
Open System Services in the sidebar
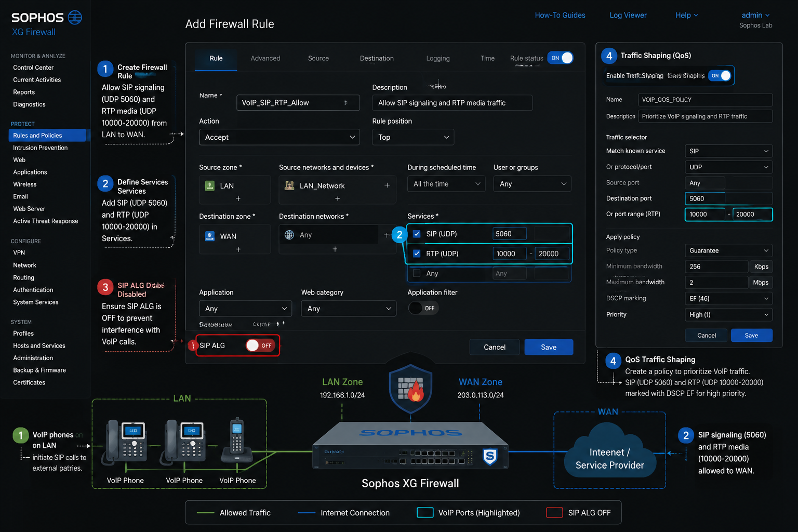(36, 302)
